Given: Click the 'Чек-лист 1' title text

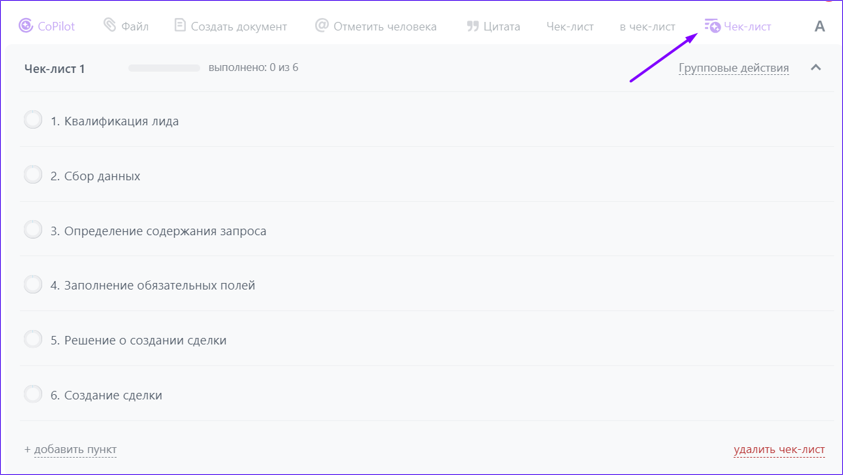Looking at the screenshot, I should tap(54, 69).
